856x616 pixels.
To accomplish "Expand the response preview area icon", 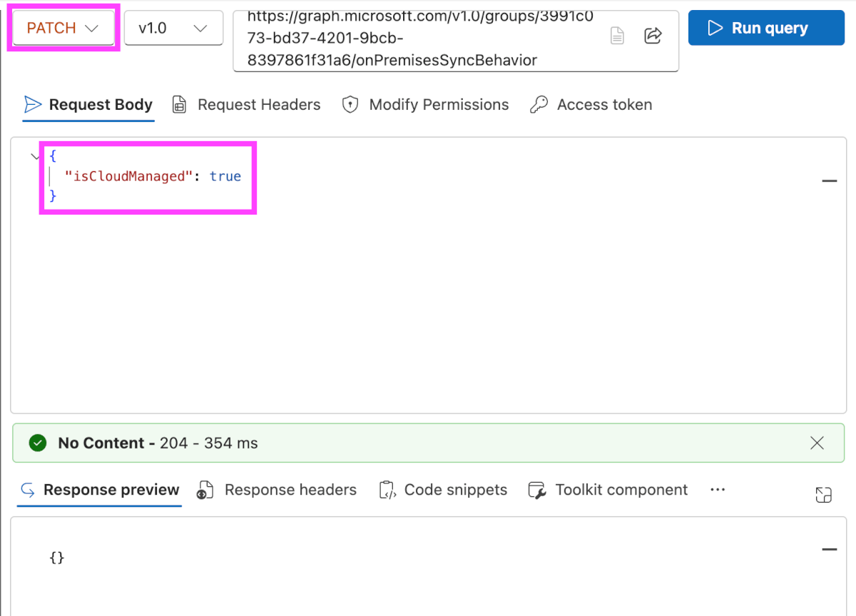I will pos(823,496).
